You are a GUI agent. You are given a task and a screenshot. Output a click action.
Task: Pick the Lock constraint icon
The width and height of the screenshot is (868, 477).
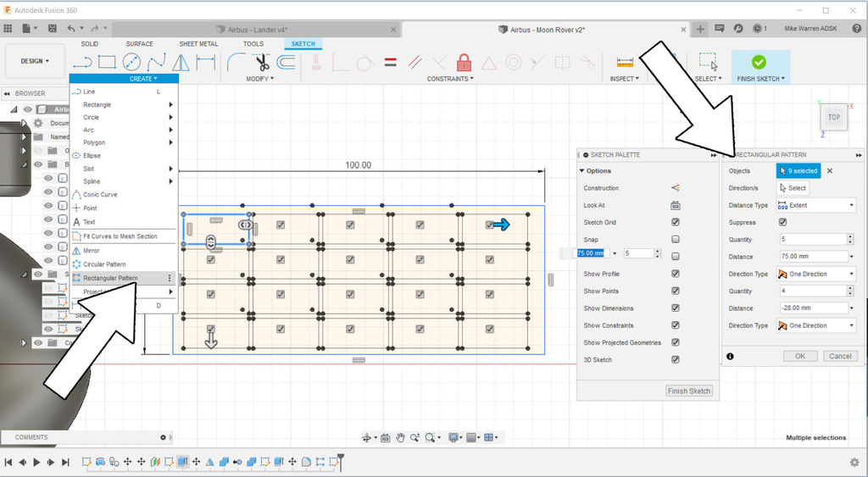(x=464, y=62)
